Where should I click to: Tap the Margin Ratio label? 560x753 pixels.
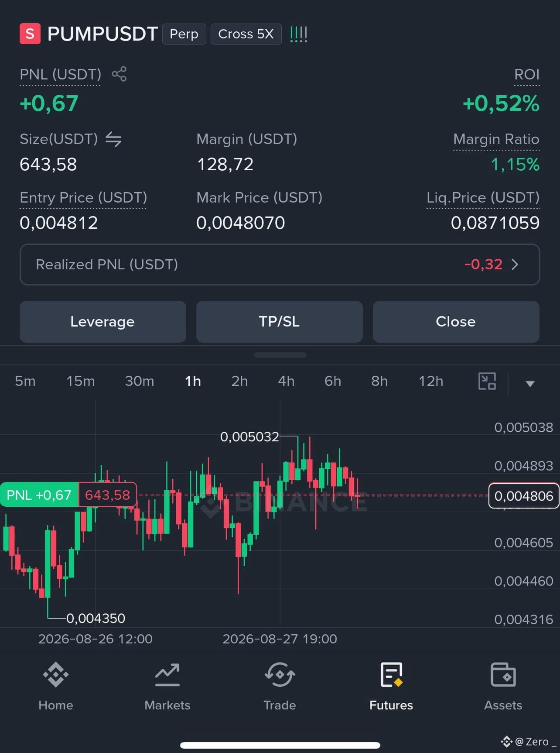496,139
